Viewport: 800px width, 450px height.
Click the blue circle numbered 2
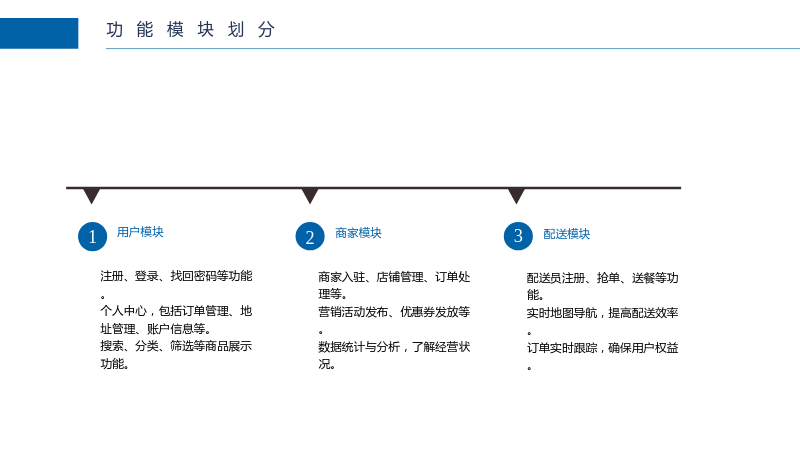point(310,236)
